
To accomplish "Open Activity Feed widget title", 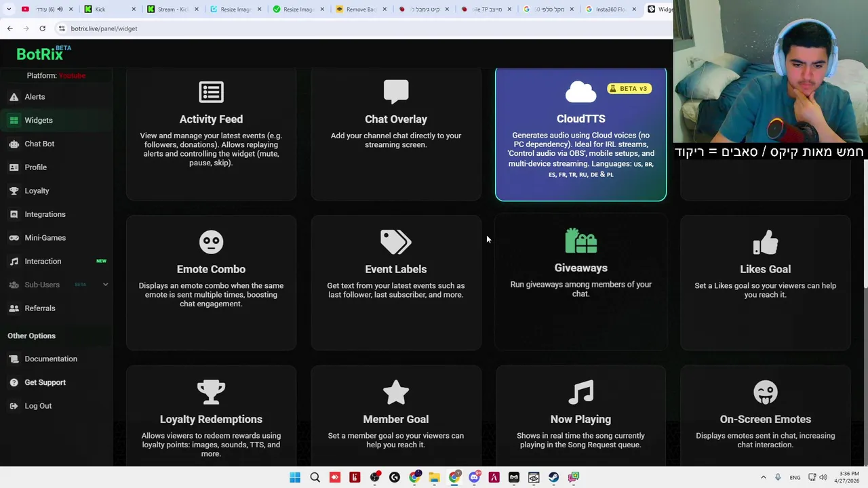I will pyautogui.click(x=211, y=119).
